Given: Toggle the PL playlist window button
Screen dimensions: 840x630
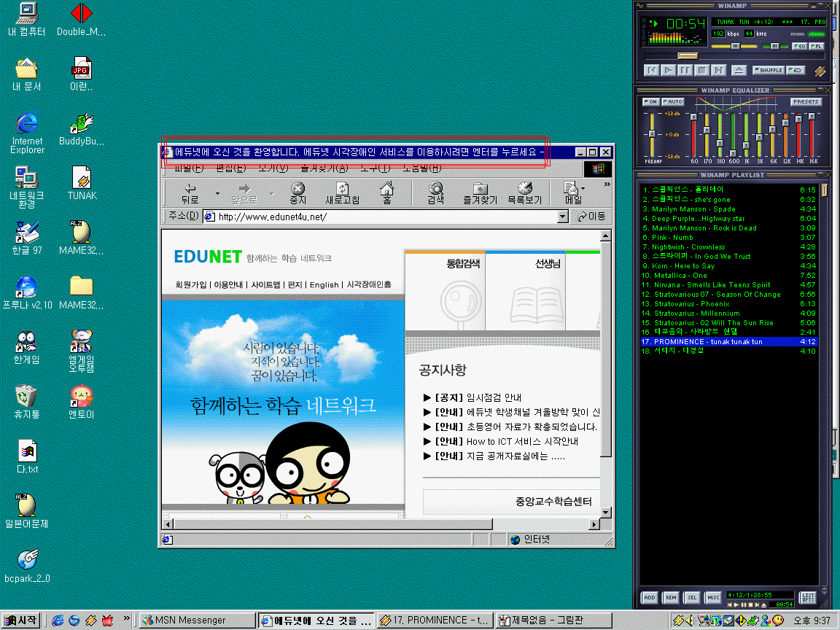Looking at the screenshot, I should tap(816, 46).
